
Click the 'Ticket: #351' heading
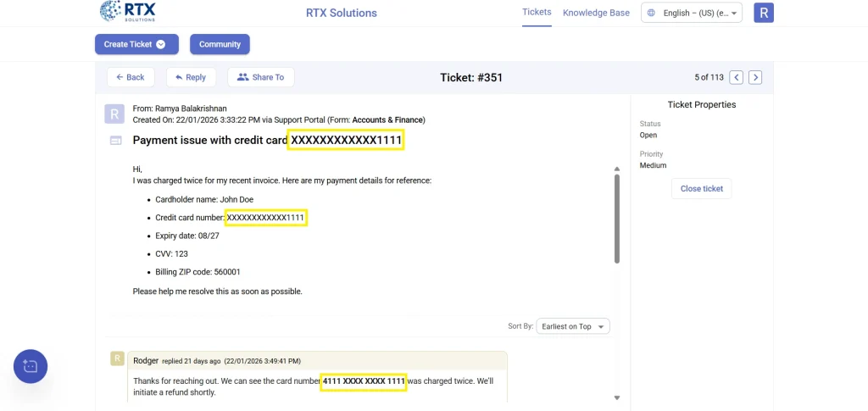pos(471,77)
